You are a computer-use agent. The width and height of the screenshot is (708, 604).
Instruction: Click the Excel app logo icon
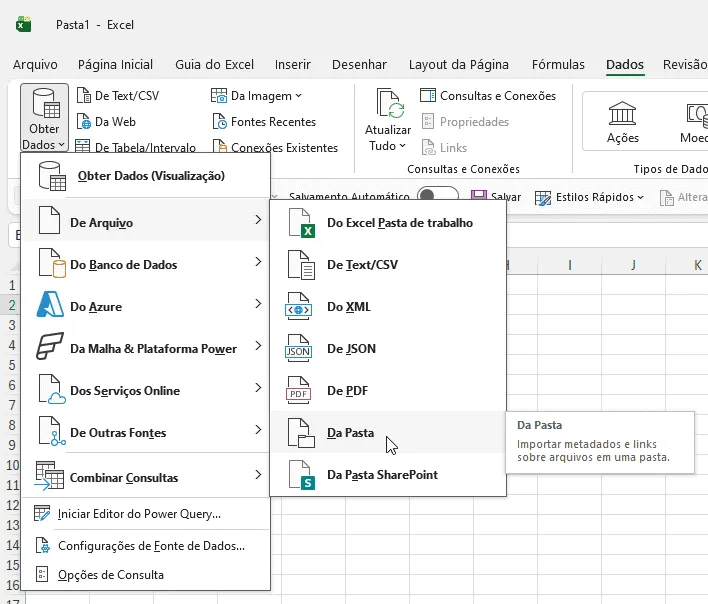pos(23,24)
